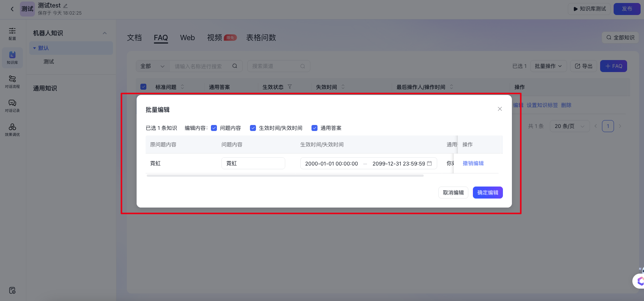Switch to the 文档 tab

134,38
